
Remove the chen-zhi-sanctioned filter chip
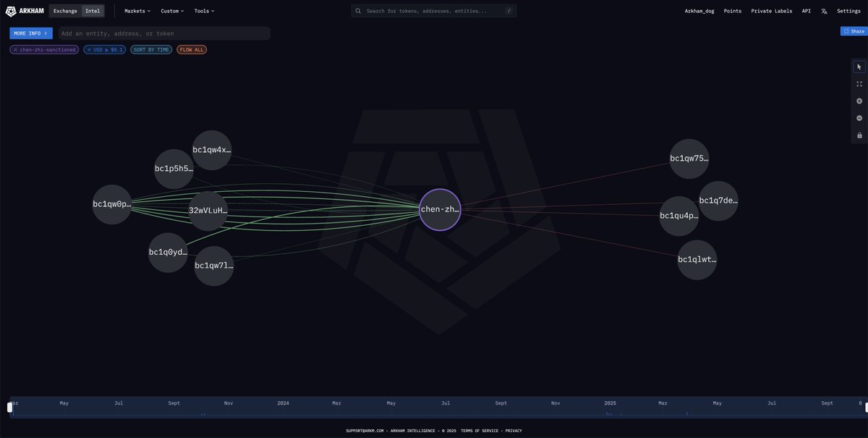tap(15, 50)
